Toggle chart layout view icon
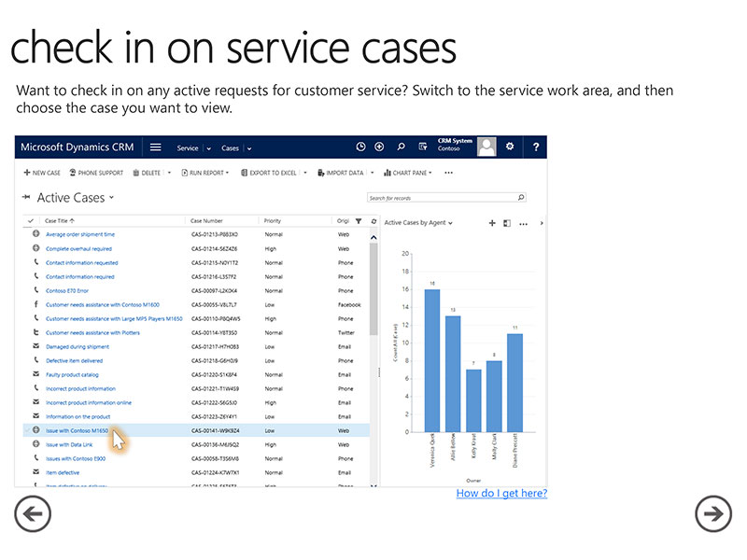The height and width of the screenshot is (560, 747). [x=507, y=223]
